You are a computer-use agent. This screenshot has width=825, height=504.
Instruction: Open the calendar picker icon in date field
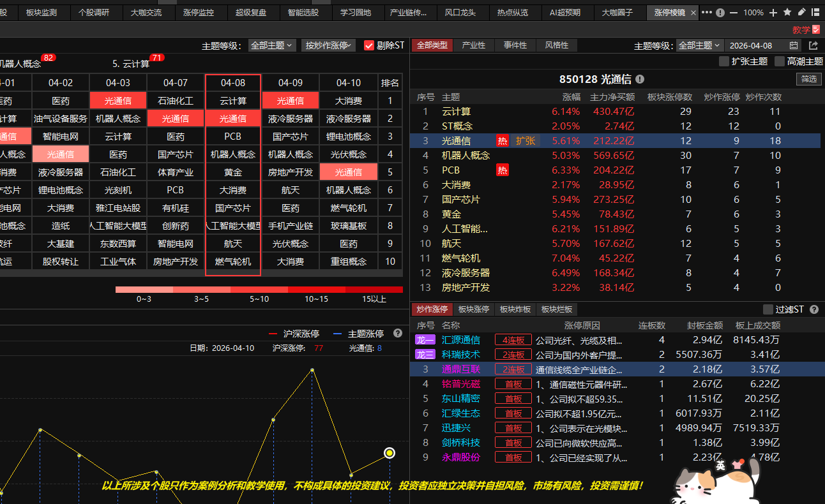click(x=794, y=45)
